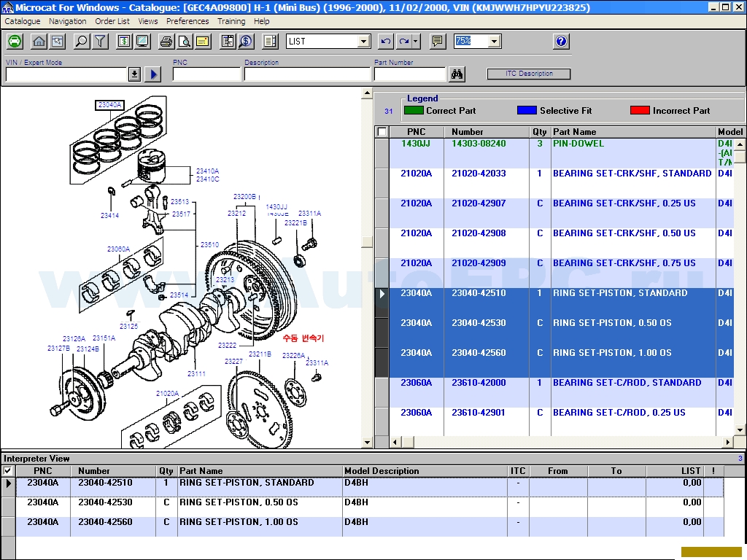The height and width of the screenshot is (560, 747).
Task: Open the speech bubble comments icon
Action: (x=438, y=42)
